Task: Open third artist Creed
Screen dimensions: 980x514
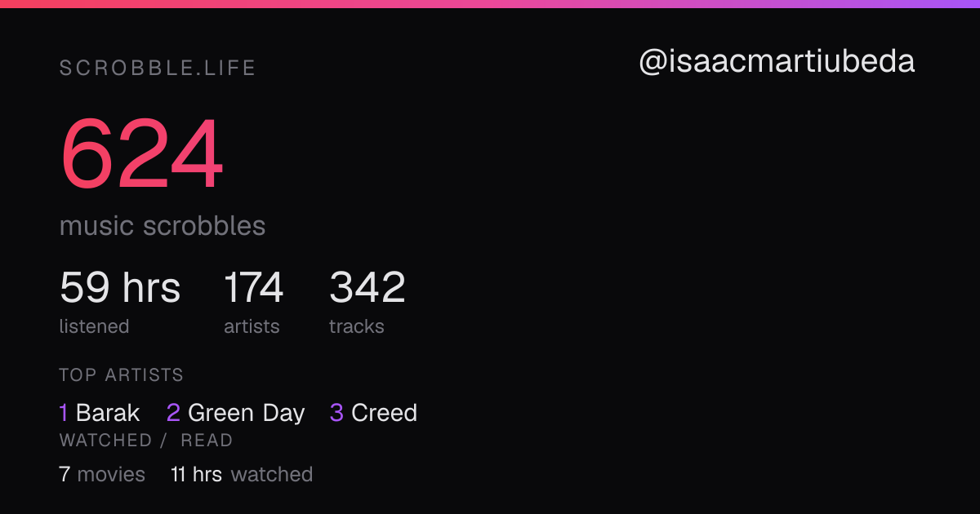Action: (x=384, y=413)
